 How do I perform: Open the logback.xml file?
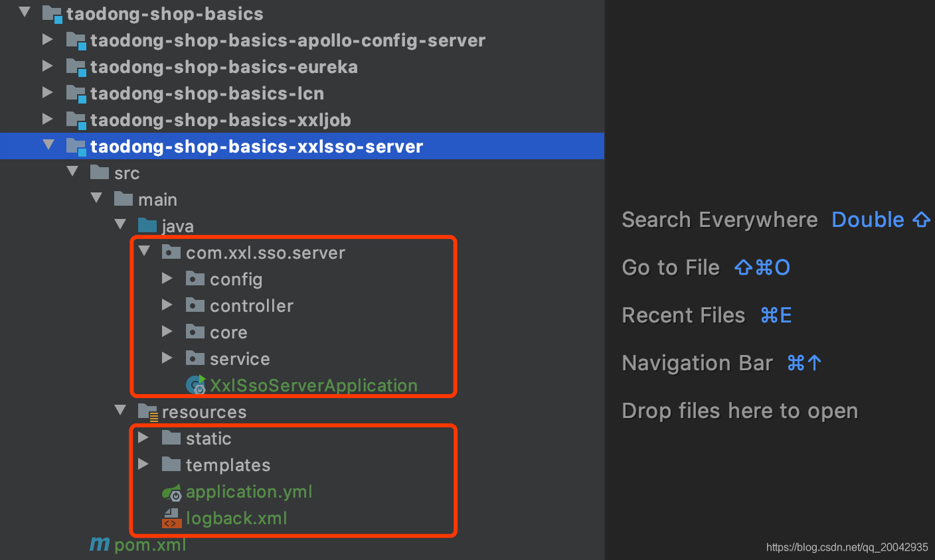pos(236,518)
